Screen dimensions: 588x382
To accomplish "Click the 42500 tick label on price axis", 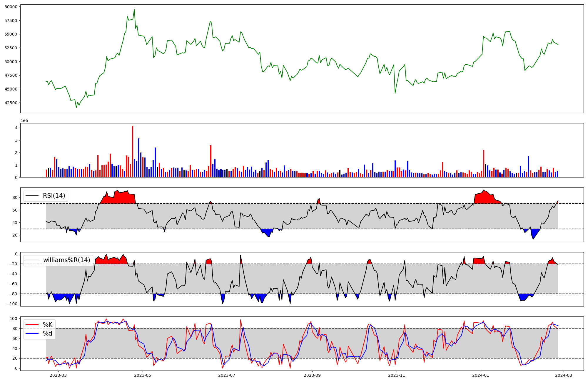I will [11, 103].
